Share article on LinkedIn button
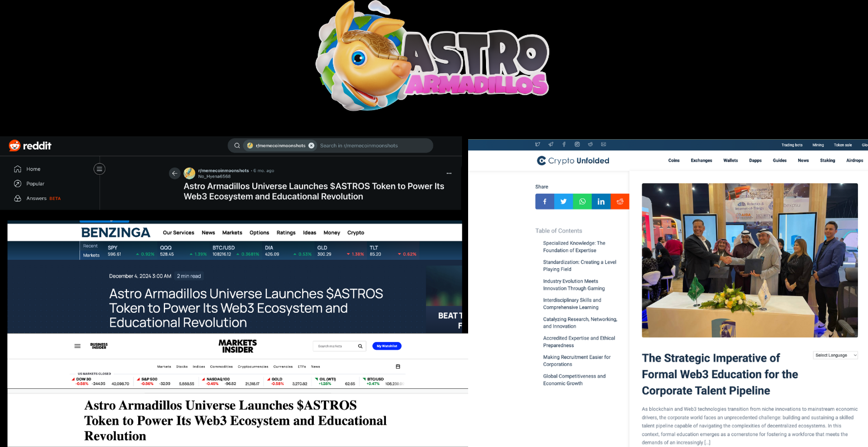This screenshot has width=868, height=447. click(601, 201)
